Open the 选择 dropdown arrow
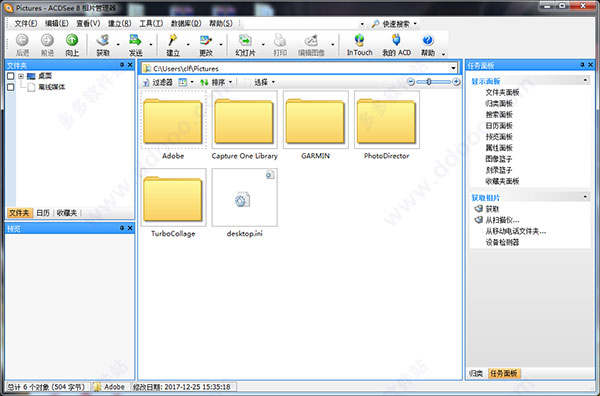 click(x=273, y=82)
